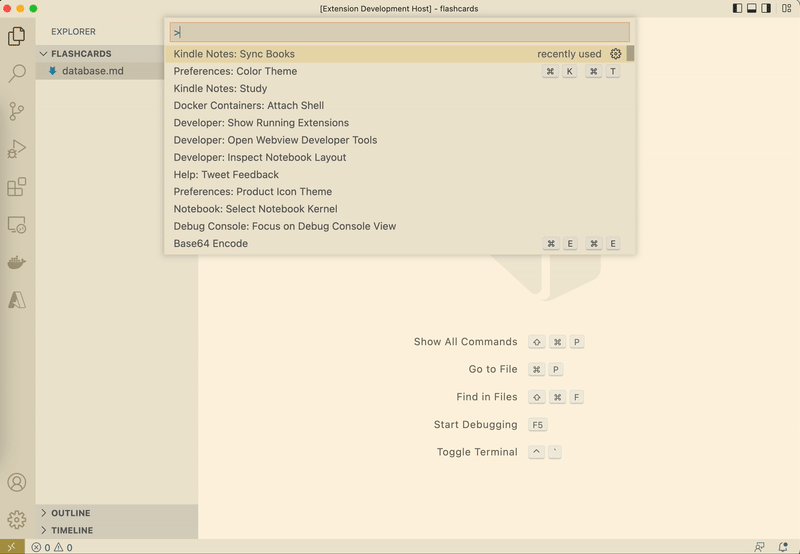The width and height of the screenshot is (800, 554).
Task: Toggle the secondary side bar layout icon
Action: 766,8
